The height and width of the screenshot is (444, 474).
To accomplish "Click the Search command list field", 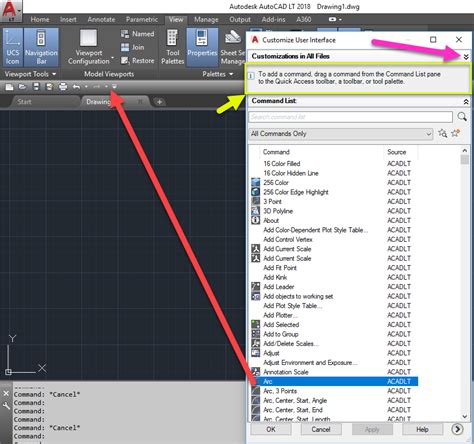I will 350,117.
